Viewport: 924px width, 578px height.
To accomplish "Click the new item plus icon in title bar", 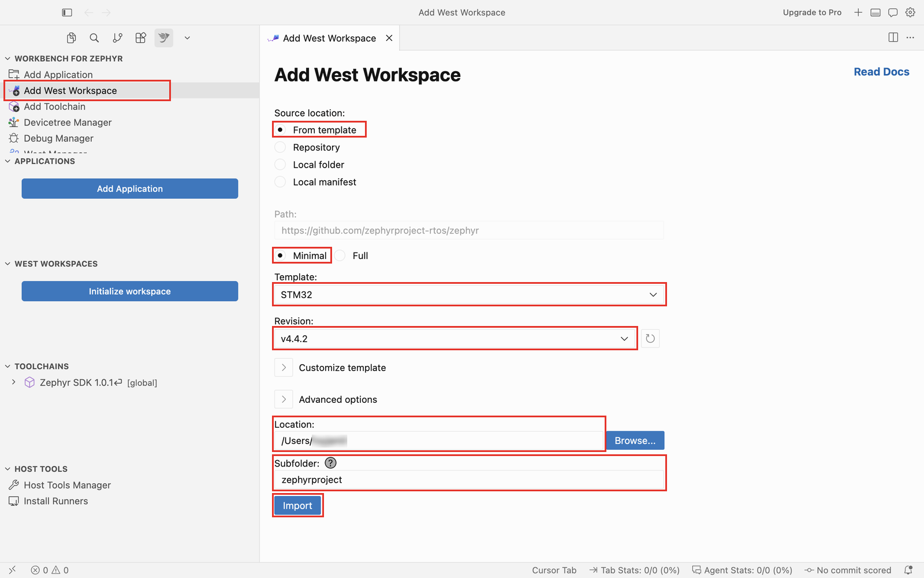I will pos(858,12).
